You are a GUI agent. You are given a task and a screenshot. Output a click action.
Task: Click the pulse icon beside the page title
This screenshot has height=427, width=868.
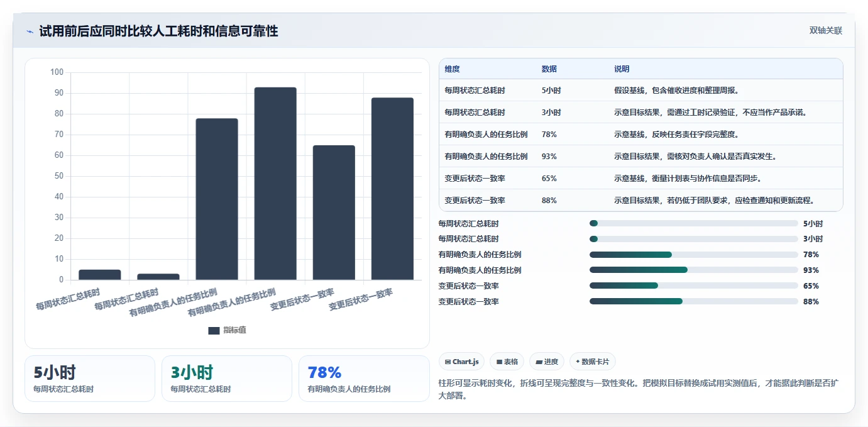30,31
